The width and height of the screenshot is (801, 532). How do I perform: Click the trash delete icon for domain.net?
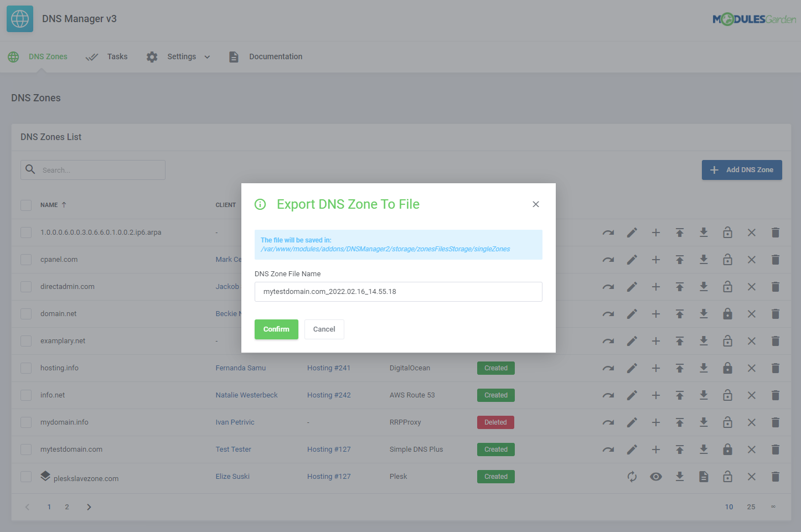775,314
